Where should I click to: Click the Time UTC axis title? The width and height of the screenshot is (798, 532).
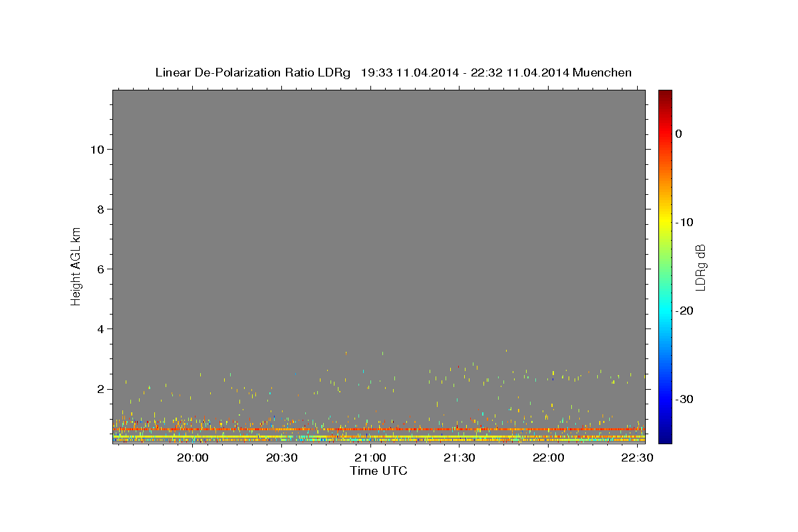click(x=378, y=471)
